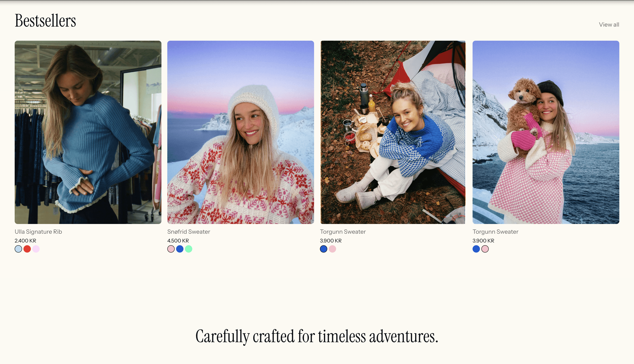Pick lavender pink swatch for Ulla Signature Rib

pyautogui.click(x=36, y=249)
